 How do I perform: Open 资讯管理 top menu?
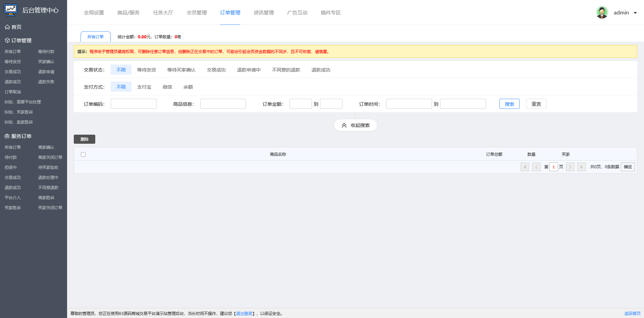tap(264, 13)
